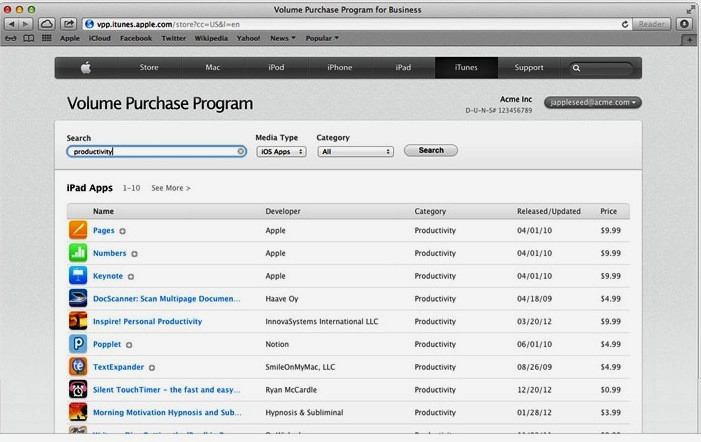
Task: Click the Pages app icon
Action: pos(78,230)
